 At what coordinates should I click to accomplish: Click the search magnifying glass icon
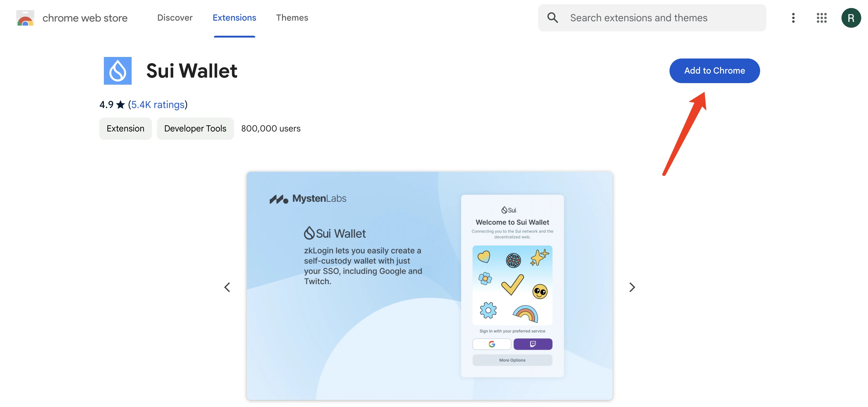tap(552, 17)
